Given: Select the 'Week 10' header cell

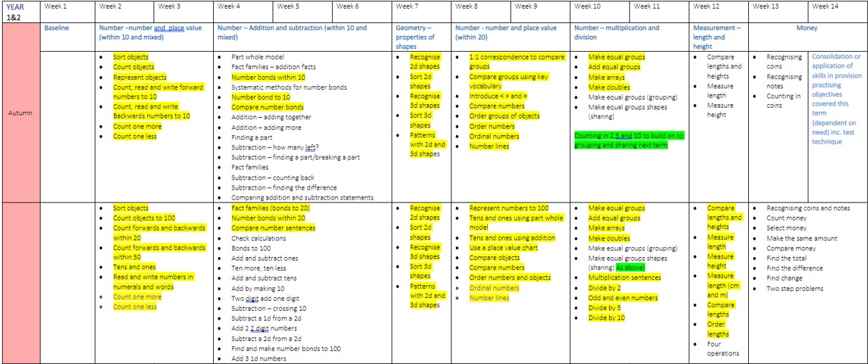Looking at the screenshot, I should (600, 11).
